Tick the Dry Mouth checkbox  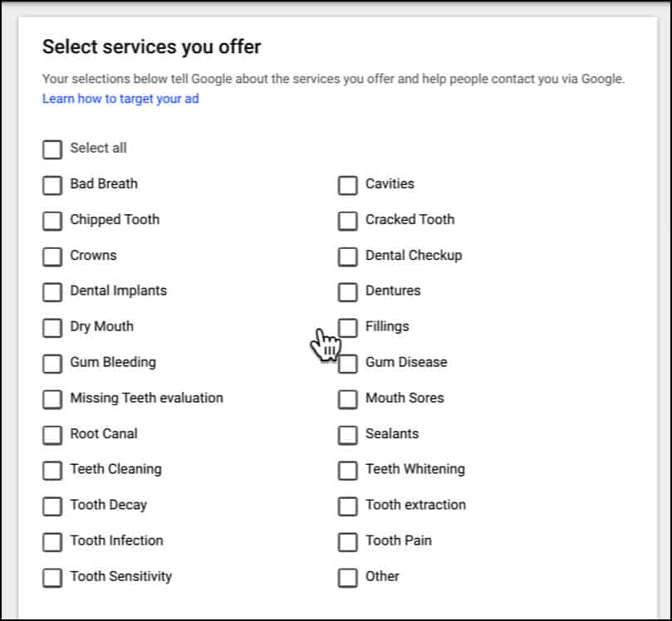tap(52, 328)
